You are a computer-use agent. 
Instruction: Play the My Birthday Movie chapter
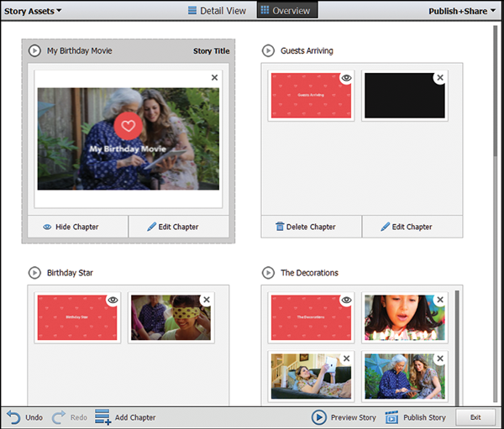point(34,51)
